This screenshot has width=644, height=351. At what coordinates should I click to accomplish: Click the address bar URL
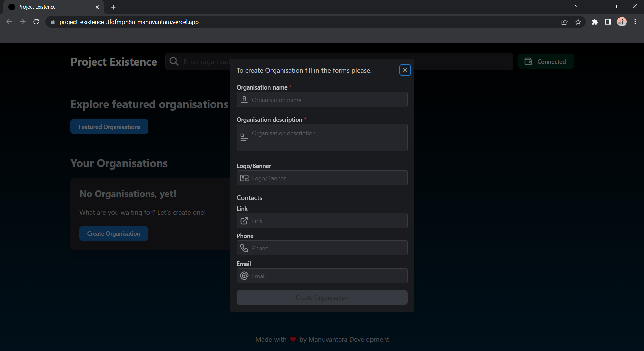click(129, 22)
